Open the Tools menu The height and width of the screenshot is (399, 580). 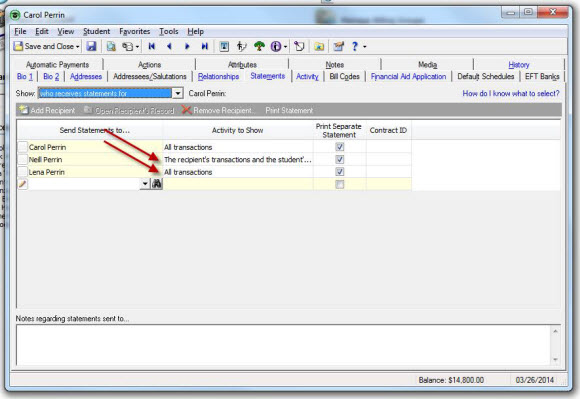pyautogui.click(x=169, y=31)
